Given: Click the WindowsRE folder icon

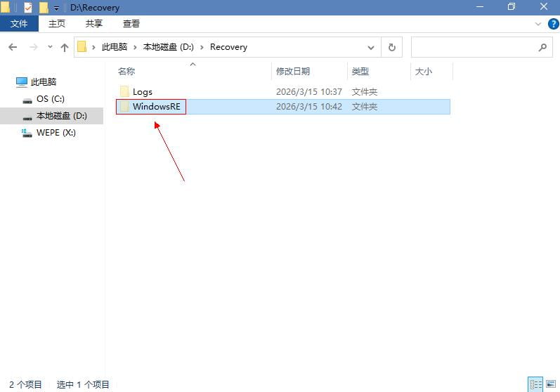Looking at the screenshot, I should [x=124, y=106].
